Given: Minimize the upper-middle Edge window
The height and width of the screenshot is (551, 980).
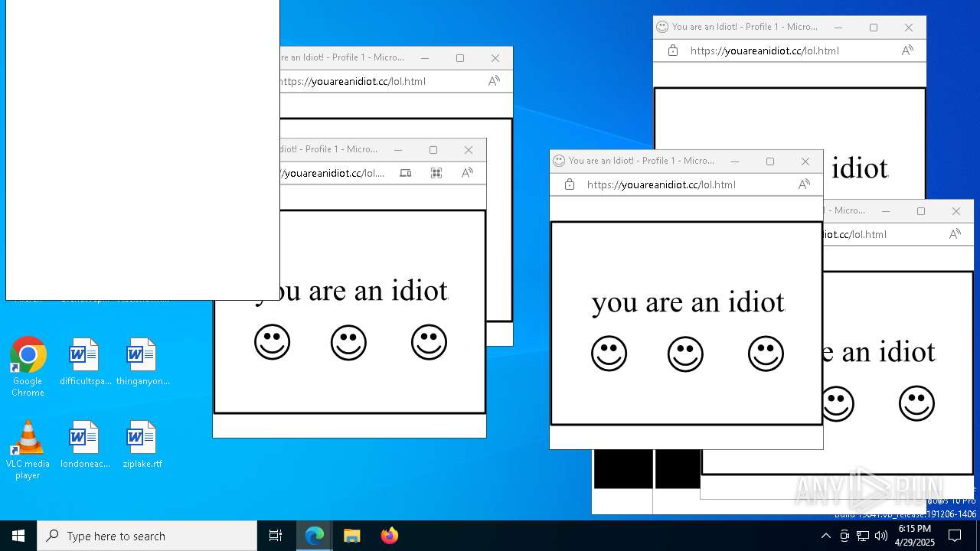Looking at the screenshot, I should point(425,58).
